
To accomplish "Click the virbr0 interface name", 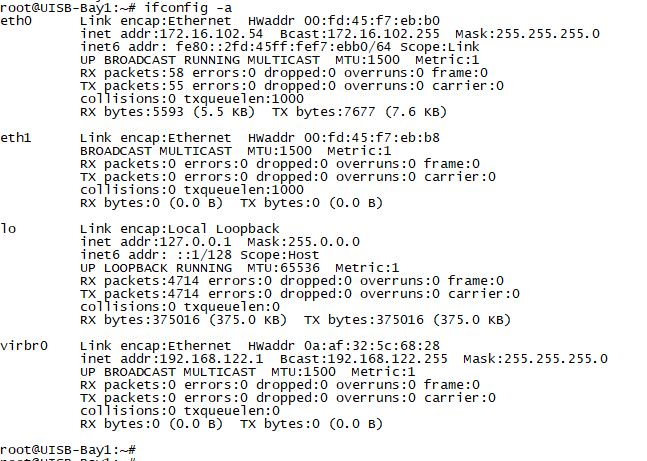I will [24, 345].
